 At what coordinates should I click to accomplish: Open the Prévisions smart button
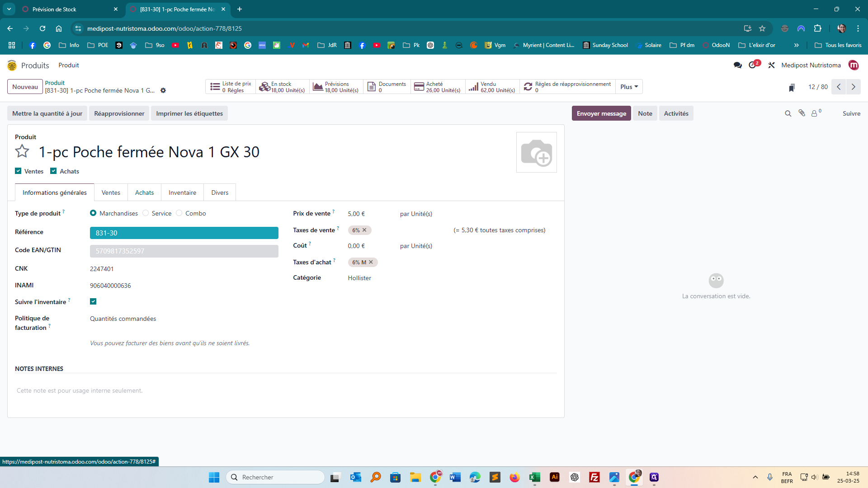[x=336, y=87]
